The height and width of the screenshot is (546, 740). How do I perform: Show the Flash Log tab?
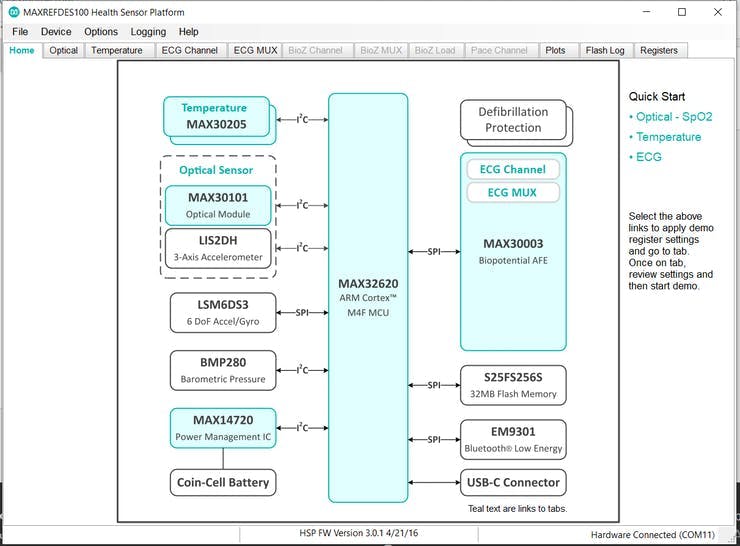(605, 50)
